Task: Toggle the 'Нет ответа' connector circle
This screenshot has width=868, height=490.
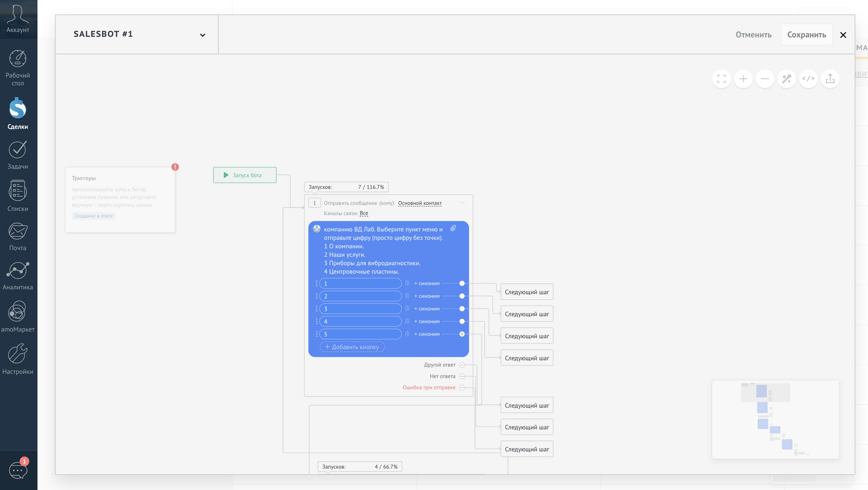Action: pos(462,376)
